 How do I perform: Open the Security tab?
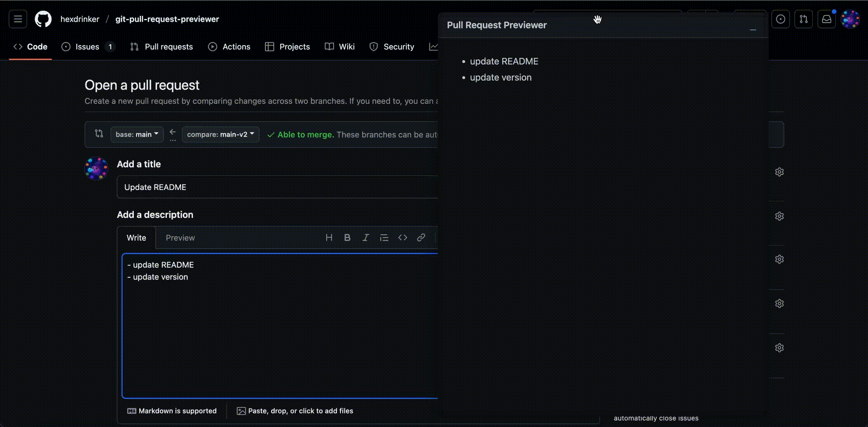click(x=392, y=47)
